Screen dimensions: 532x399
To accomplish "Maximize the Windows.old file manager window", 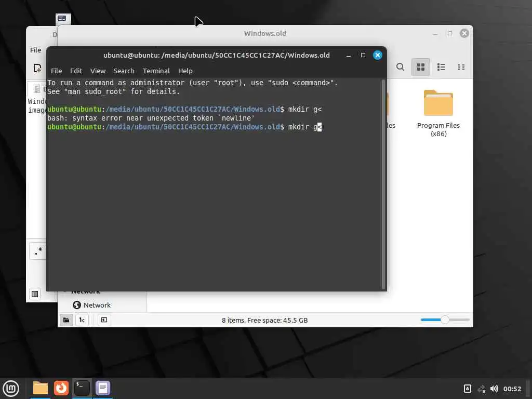I will point(450,33).
